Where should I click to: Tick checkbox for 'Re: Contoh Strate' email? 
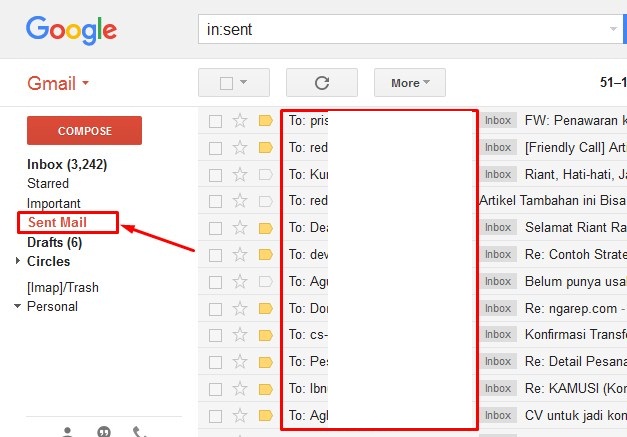[x=216, y=255]
